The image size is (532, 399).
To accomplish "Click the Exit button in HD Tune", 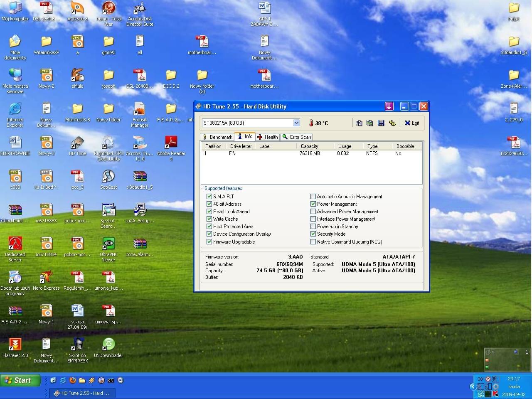I will [412, 123].
